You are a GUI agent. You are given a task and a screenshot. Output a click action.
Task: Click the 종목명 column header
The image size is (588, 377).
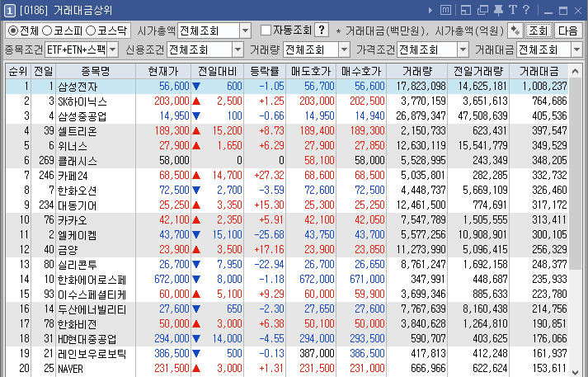pos(96,71)
